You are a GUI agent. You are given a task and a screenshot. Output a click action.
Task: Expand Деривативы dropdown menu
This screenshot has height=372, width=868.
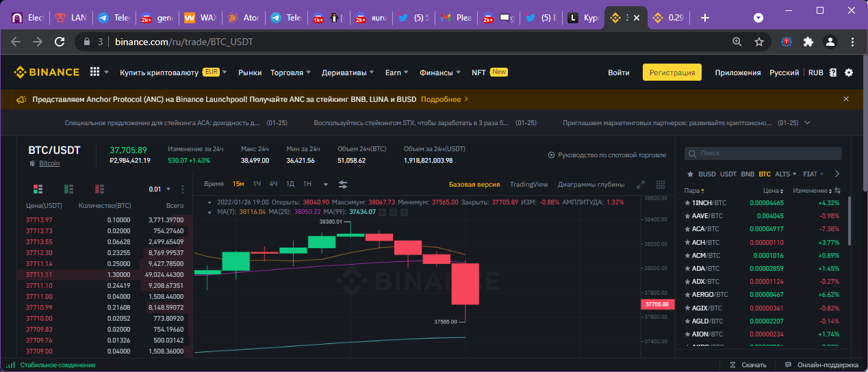click(348, 72)
